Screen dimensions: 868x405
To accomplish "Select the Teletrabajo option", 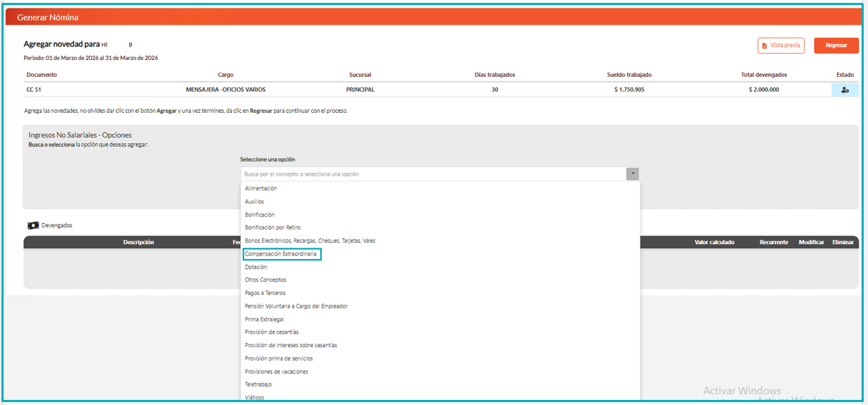I will click(x=258, y=385).
